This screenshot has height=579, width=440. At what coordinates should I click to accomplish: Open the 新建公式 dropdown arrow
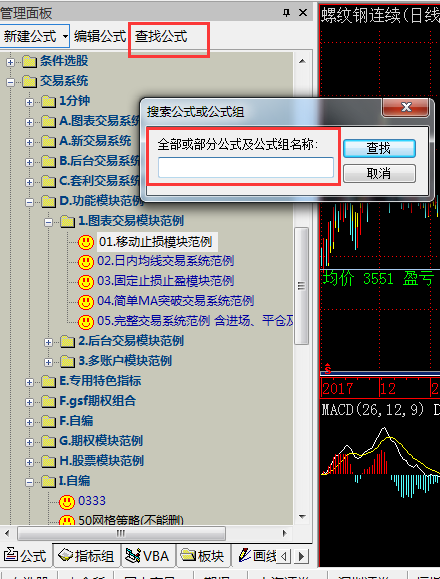pyautogui.click(x=65, y=37)
